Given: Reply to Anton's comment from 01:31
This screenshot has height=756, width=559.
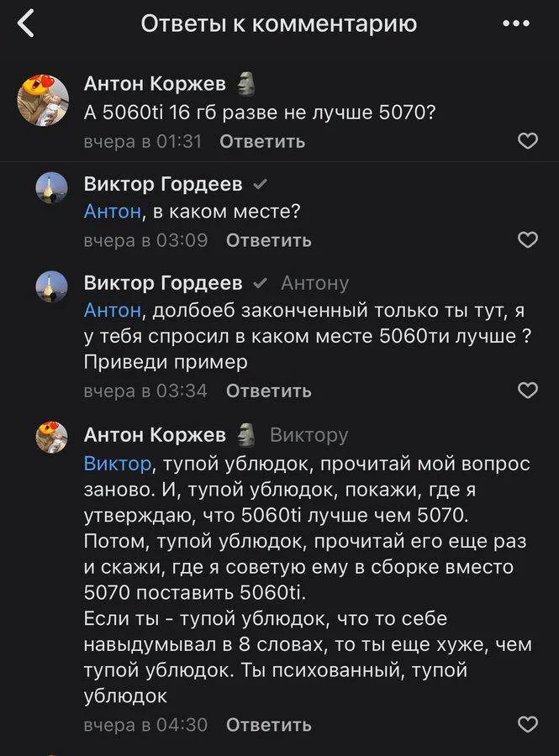Looking at the screenshot, I should click(262, 141).
